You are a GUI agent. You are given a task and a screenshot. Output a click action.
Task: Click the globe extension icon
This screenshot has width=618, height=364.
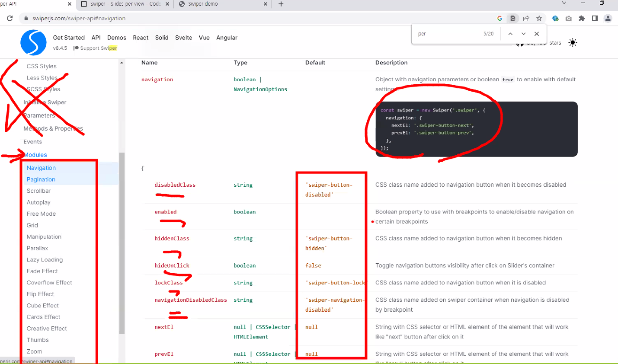tap(555, 19)
